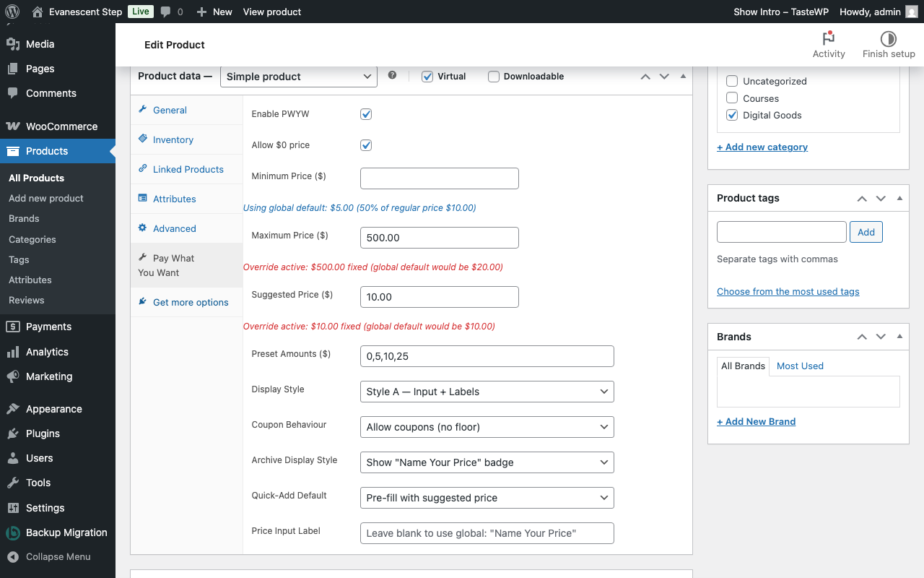This screenshot has width=924, height=578.
Task: Open the Inventory product data tab
Action: pyautogui.click(x=187, y=139)
